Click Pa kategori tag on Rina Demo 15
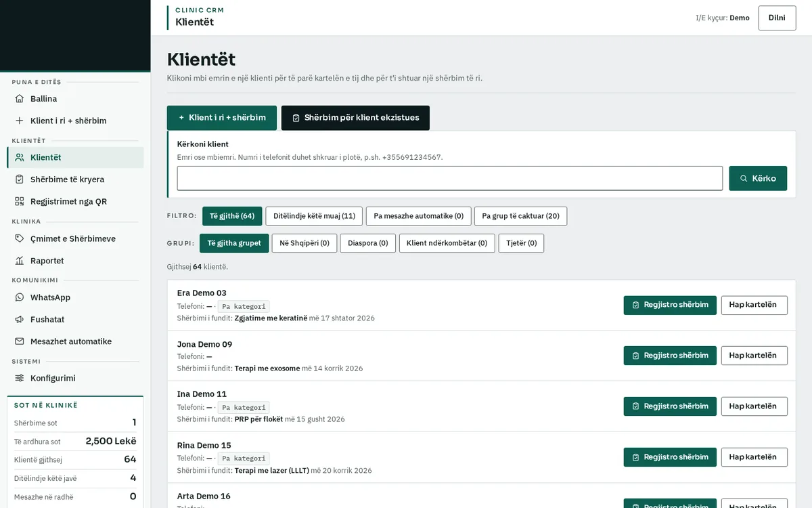The width and height of the screenshot is (812, 508). pyautogui.click(x=244, y=459)
